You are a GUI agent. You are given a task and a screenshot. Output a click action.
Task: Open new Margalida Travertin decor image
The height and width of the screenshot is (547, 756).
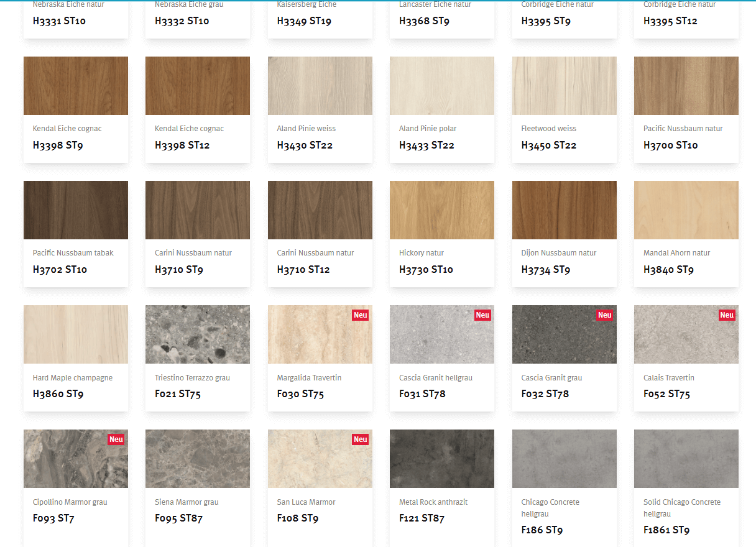pyautogui.click(x=320, y=334)
